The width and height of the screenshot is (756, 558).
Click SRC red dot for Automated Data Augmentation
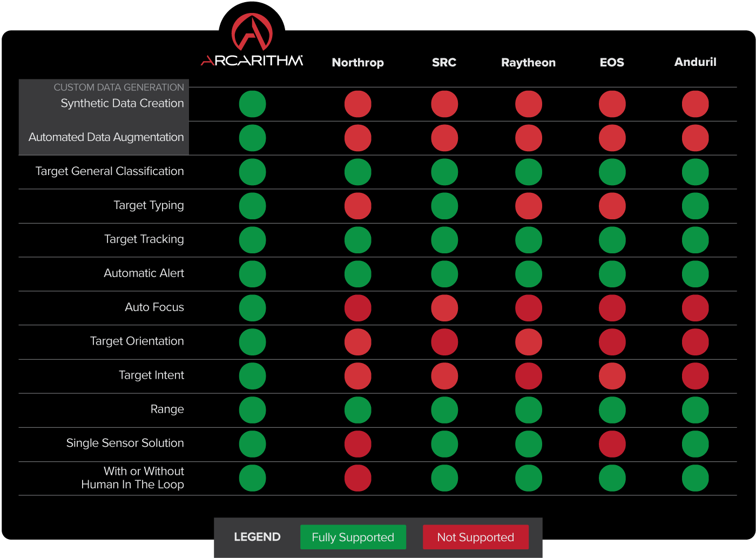click(444, 138)
